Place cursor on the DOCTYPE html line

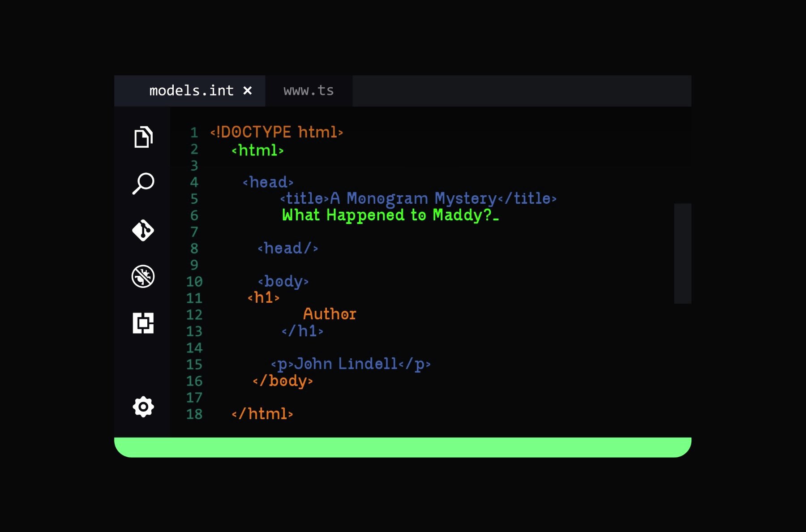click(276, 133)
